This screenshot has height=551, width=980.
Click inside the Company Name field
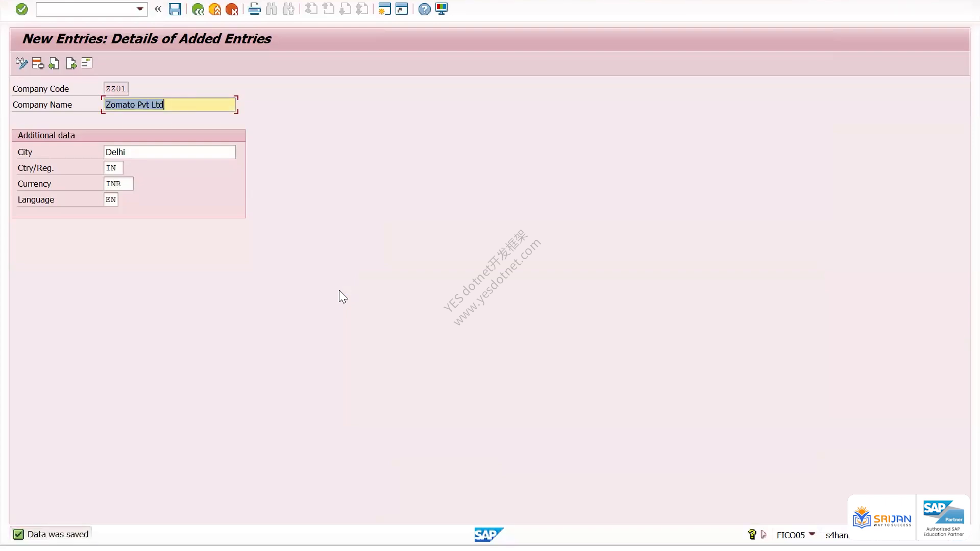pos(169,105)
